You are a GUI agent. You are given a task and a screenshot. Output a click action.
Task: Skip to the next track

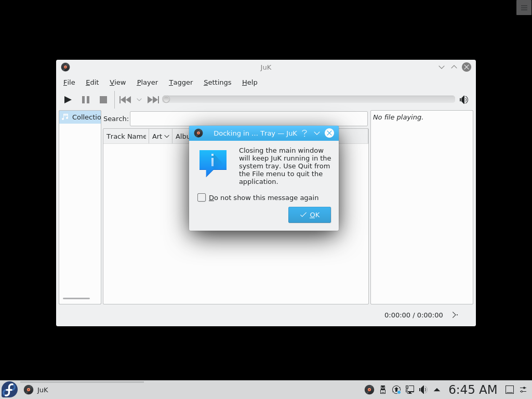153,100
